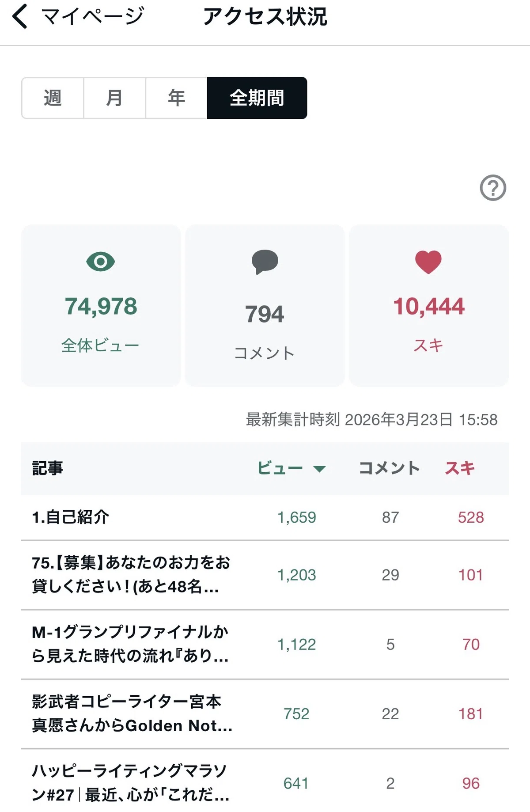Viewport: 530px width, 812px height.
Task: Open the 影武者コピーライター宮本 article
Action: tap(265, 714)
